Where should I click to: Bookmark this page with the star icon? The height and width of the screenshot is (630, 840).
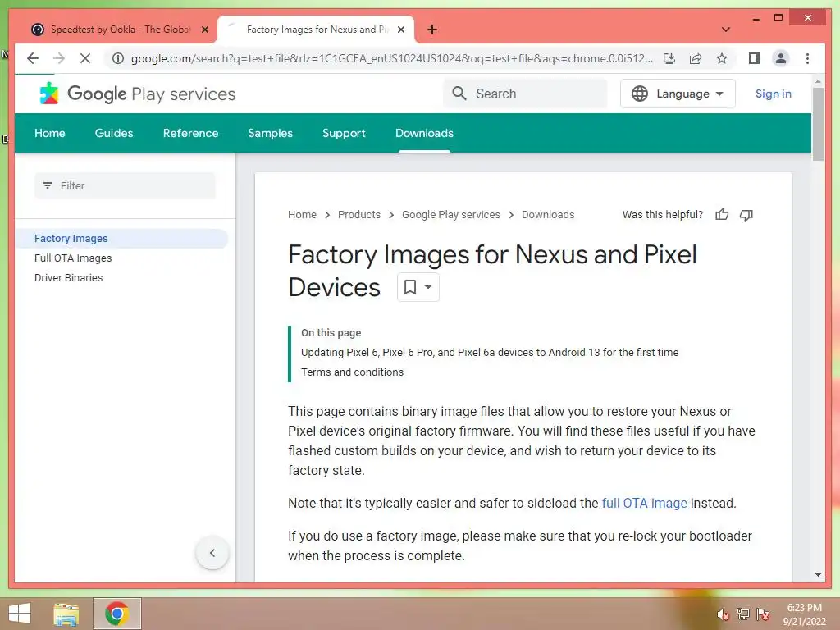pyautogui.click(x=722, y=58)
